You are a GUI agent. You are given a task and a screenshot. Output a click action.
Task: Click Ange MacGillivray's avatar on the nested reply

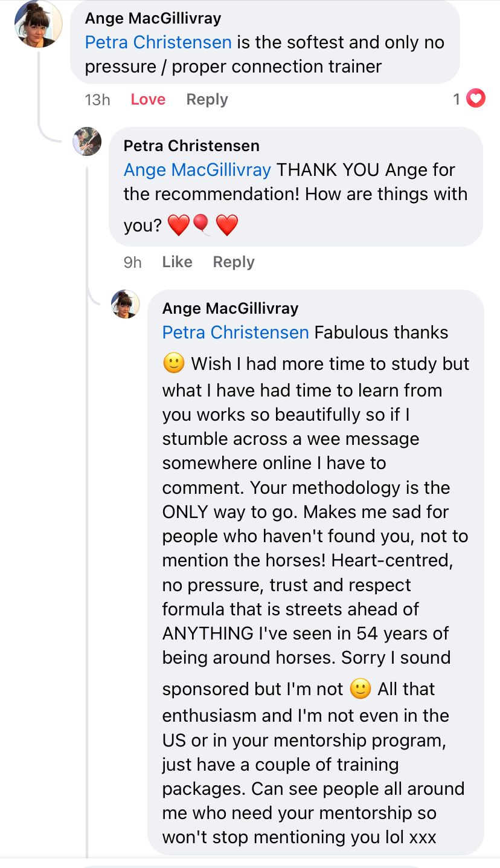click(126, 303)
